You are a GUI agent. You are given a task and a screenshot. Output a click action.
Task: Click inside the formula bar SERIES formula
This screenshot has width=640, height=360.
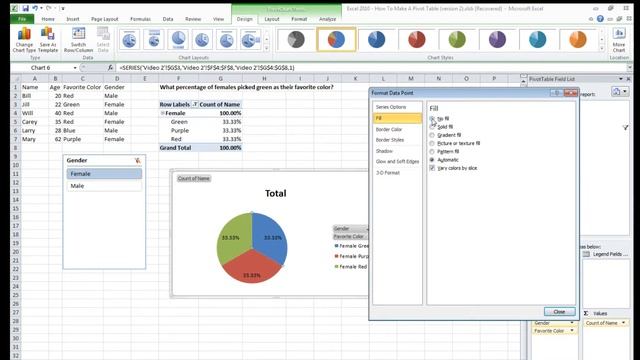click(x=207, y=68)
